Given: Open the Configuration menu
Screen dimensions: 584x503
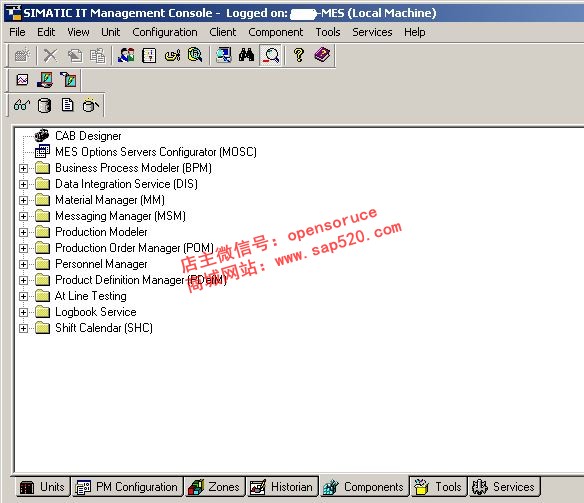Looking at the screenshot, I should pos(165,32).
